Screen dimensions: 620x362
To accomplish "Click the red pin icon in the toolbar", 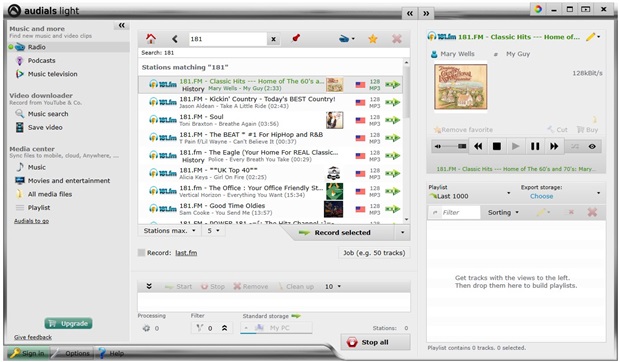I will pos(295,38).
